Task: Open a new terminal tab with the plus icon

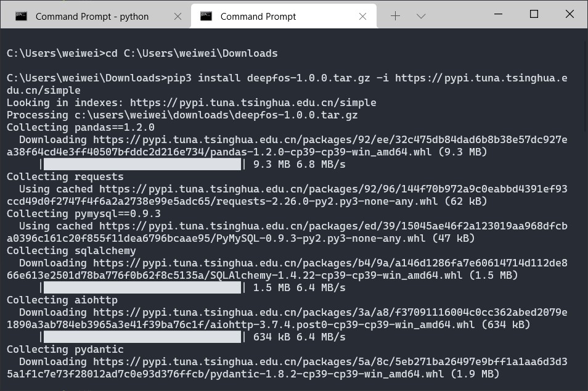Action: pyautogui.click(x=395, y=15)
